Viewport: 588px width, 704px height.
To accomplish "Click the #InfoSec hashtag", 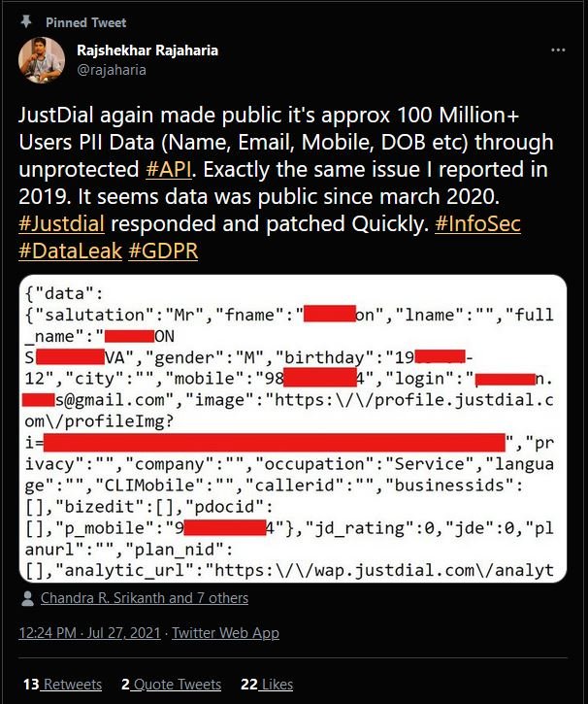I will coord(477,224).
